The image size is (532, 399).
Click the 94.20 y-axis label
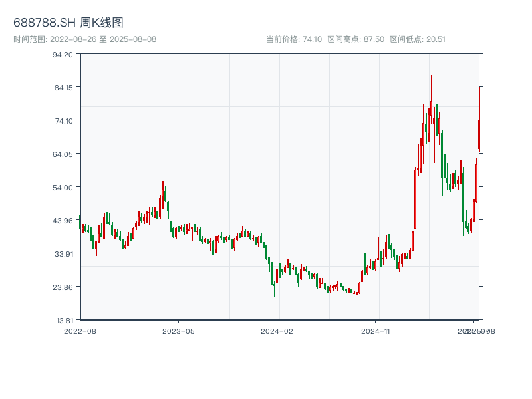(63, 54)
